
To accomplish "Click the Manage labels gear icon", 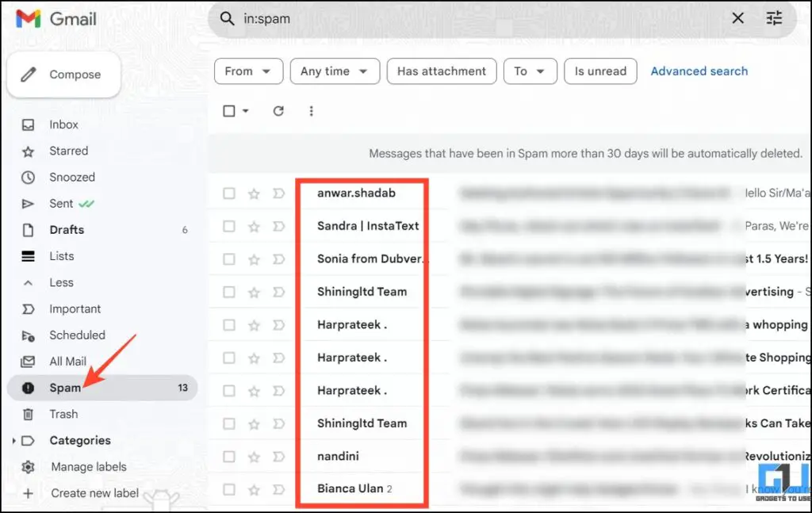I will pyautogui.click(x=29, y=466).
